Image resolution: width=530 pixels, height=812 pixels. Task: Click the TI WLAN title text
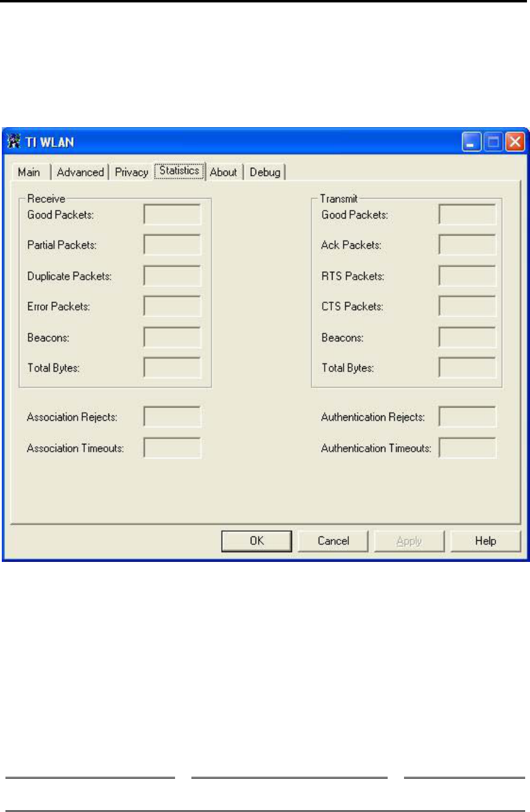click(x=48, y=143)
